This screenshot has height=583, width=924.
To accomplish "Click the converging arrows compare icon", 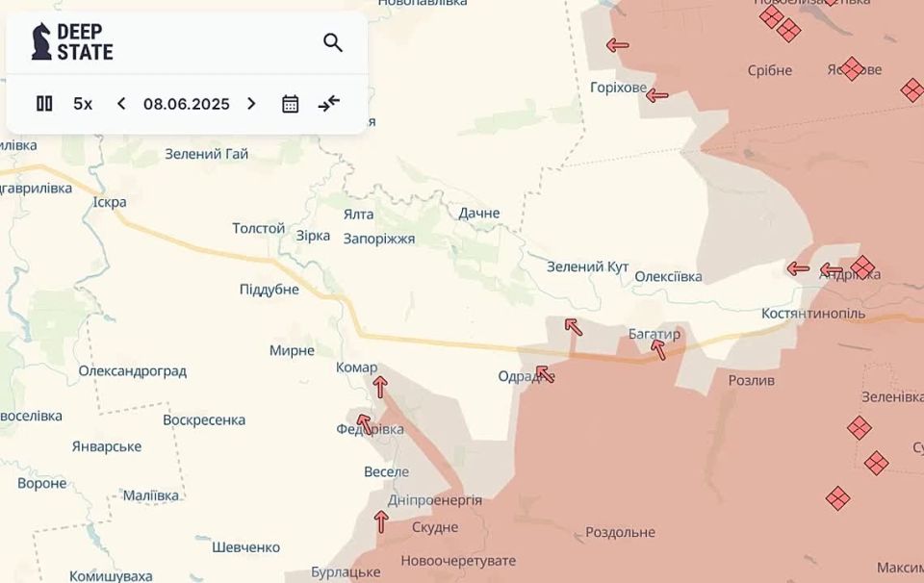I will [329, 103].
